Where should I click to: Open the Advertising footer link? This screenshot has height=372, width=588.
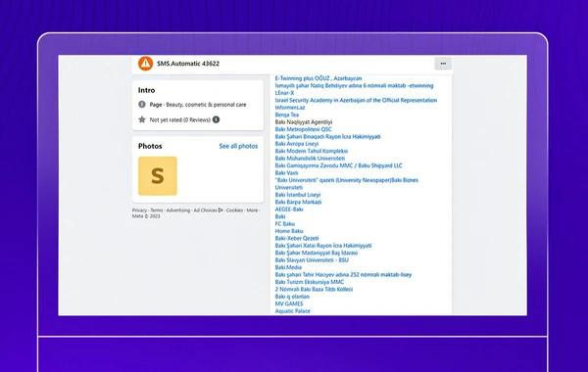(x=178, y=210)
